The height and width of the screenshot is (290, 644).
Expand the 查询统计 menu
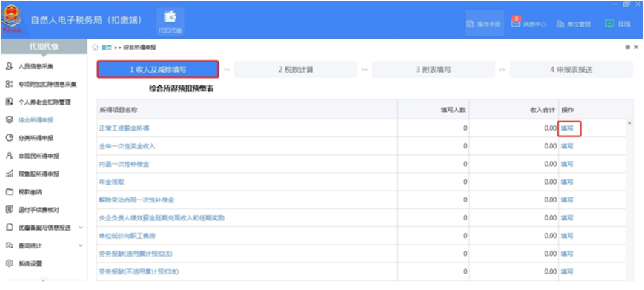pos(44,245)
